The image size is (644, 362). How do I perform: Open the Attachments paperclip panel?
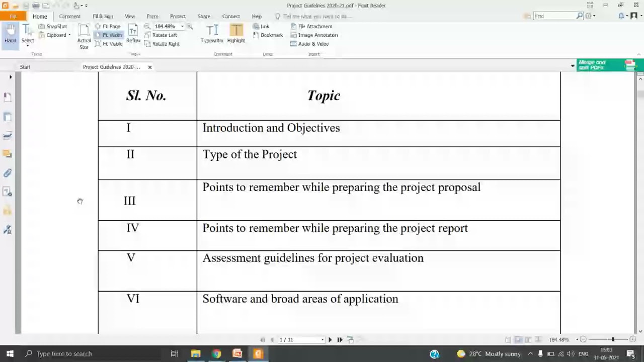pos(8,173)
